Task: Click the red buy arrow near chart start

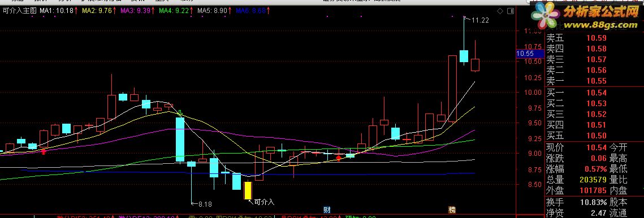Action: [x=44, y=151]
